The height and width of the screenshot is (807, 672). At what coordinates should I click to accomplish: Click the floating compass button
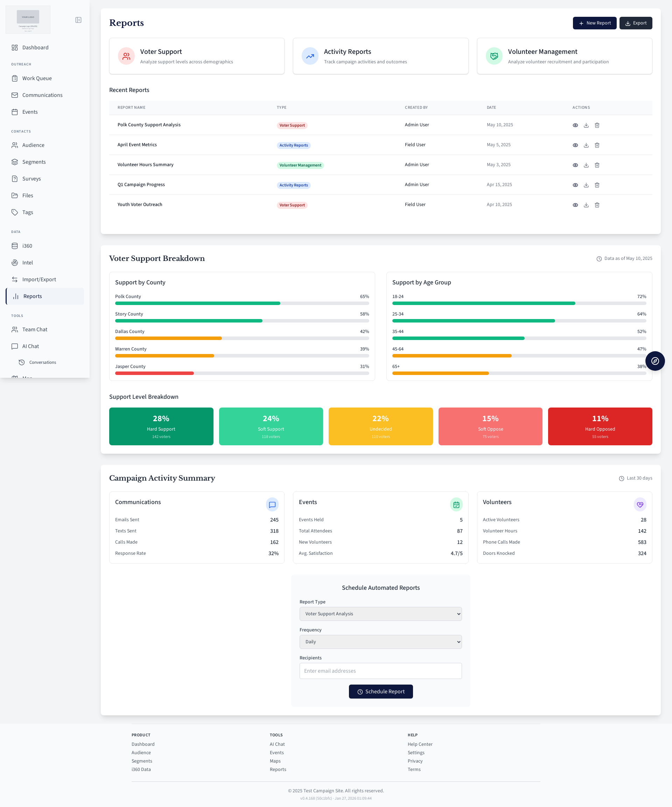point(655,361)
